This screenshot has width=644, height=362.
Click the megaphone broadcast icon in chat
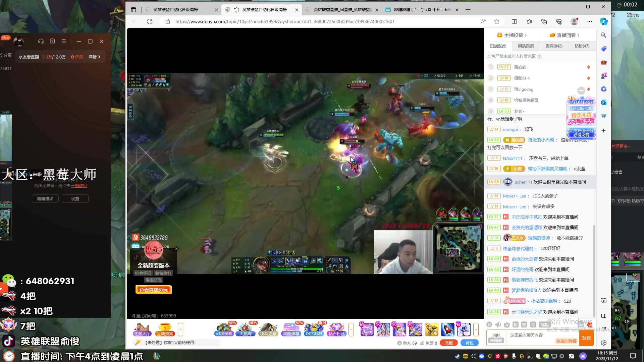point(498,324)
